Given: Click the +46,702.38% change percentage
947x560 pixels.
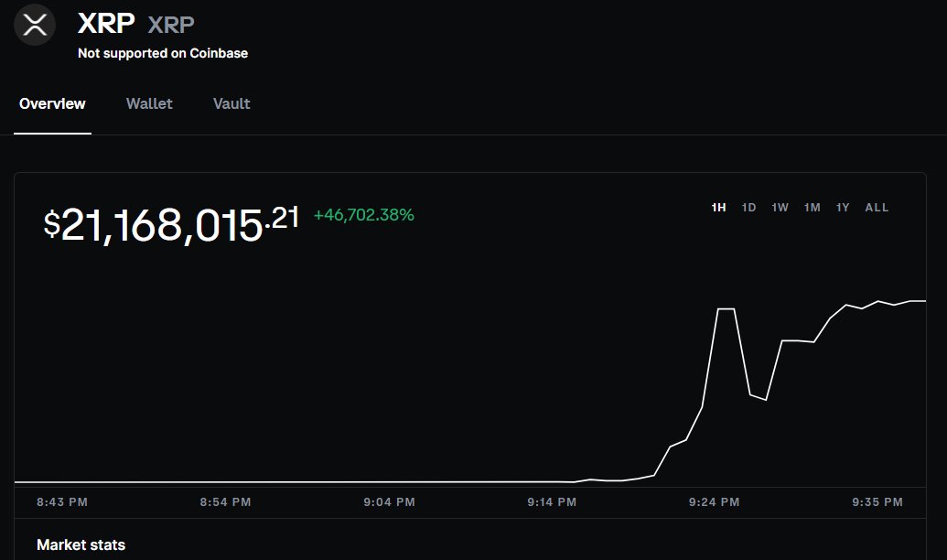Looking at the screenshot, I should coord(363,215).
